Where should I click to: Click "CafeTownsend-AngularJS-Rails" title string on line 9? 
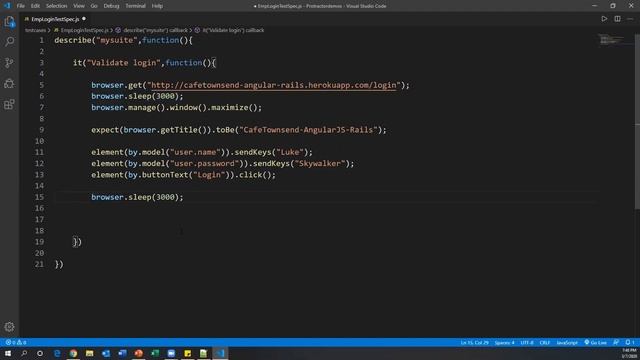pos(308,130)
